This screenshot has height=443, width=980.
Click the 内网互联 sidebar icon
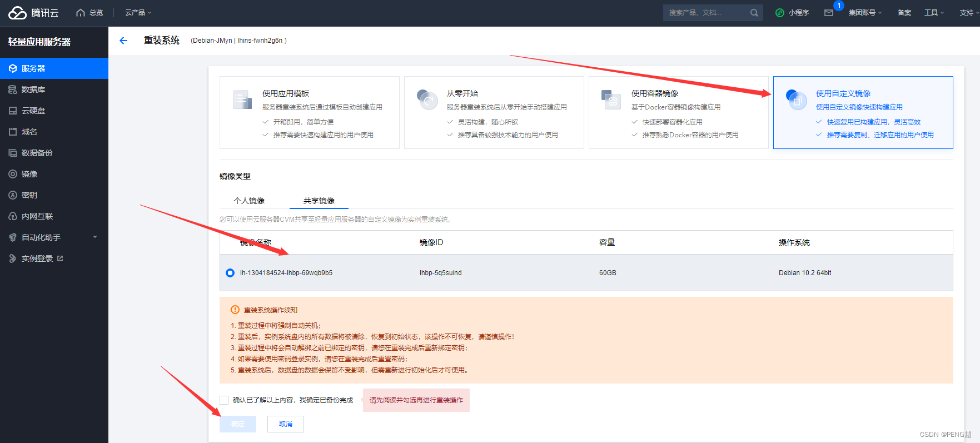pos(13,216)
